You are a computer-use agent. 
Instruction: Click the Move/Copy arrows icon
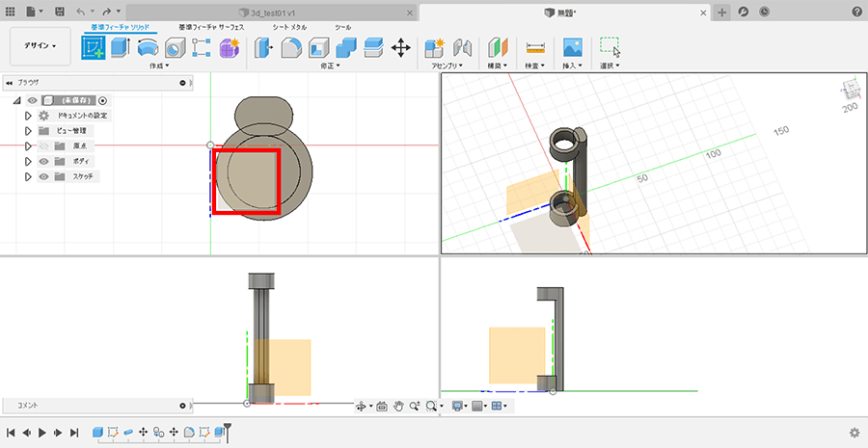[401, 46]
